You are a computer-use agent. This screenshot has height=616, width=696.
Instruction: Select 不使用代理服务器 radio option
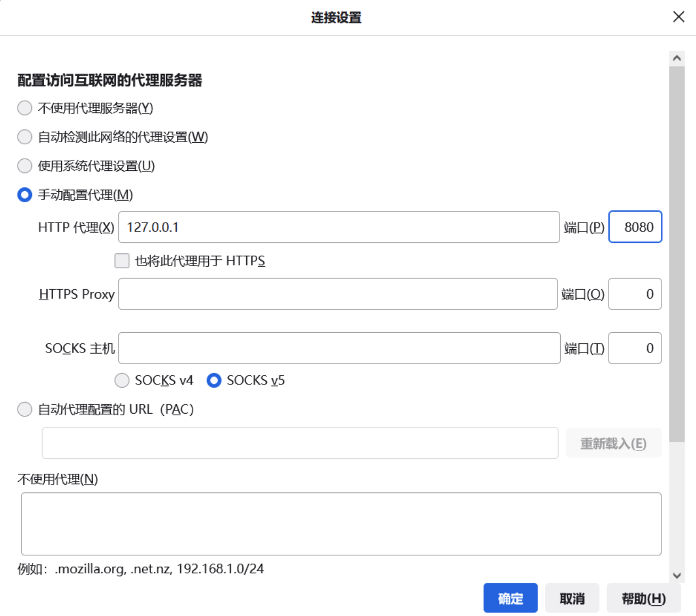(x=24, y=108)
